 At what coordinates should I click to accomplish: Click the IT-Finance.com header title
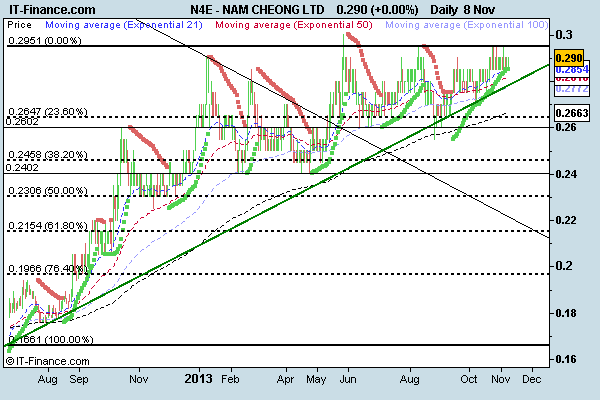pyautogui.click(x=52, y=9)
